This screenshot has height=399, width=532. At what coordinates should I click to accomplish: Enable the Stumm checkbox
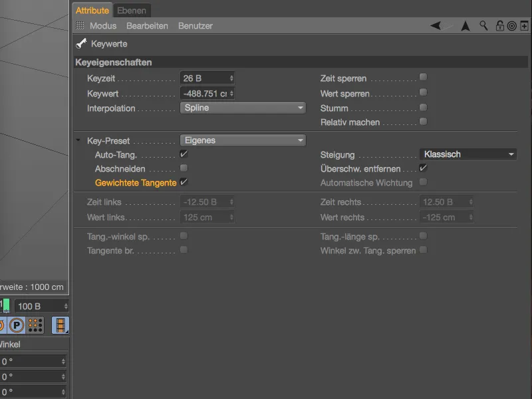point(423,107)
